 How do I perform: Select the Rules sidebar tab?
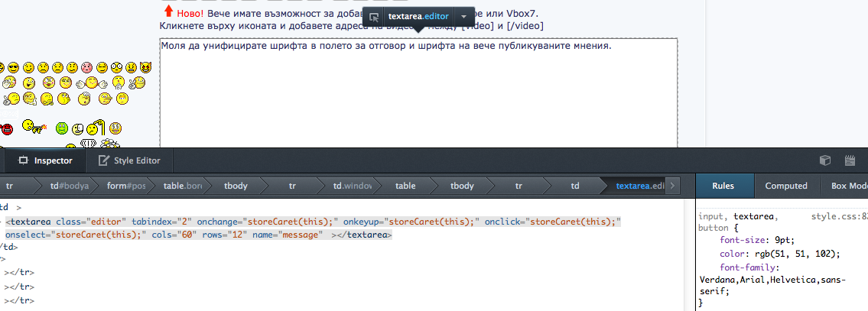(723, 186)
